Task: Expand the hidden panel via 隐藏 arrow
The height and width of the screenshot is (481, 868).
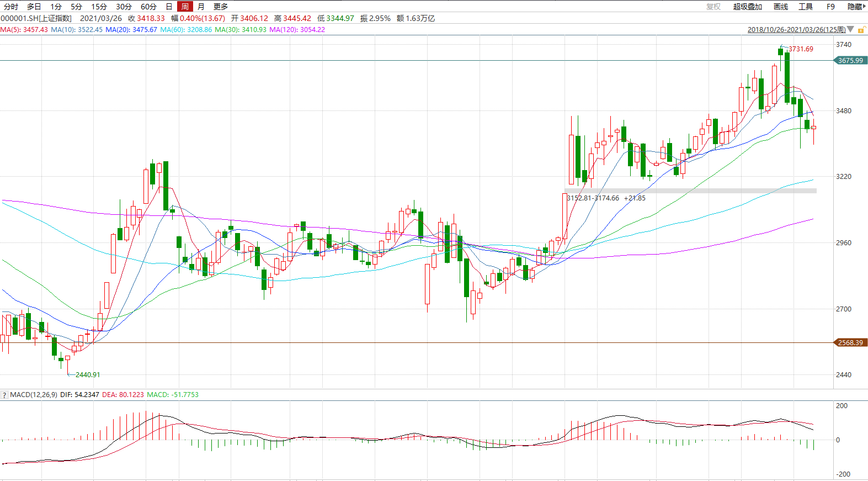Action: pos(856,7)
